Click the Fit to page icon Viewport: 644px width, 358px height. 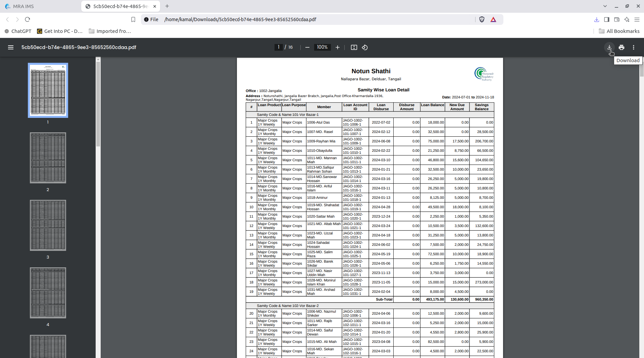[x=354, y=47]
